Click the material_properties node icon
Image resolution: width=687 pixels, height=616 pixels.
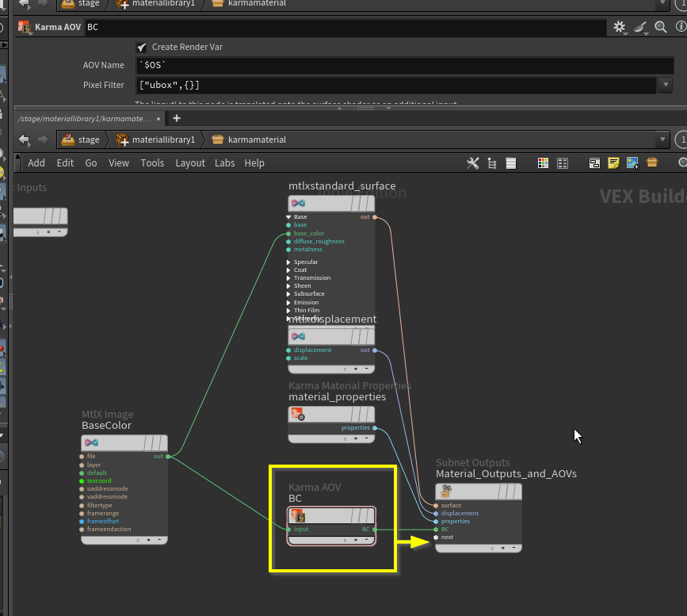pyautogui.click(x=298, y=414)
